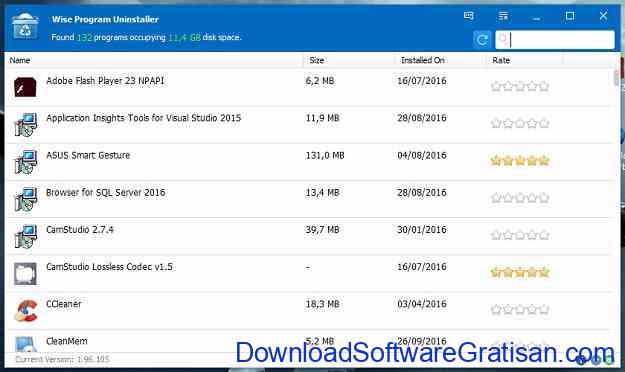
Task: Click the 39,7 MB size cell
Action: 322,230
